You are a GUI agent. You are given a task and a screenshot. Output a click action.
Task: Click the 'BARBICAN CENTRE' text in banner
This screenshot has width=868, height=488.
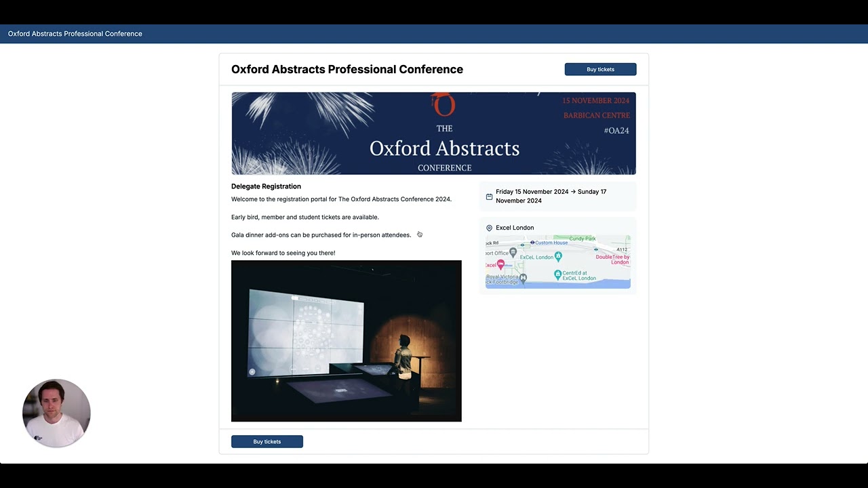[x=596, y=115]
